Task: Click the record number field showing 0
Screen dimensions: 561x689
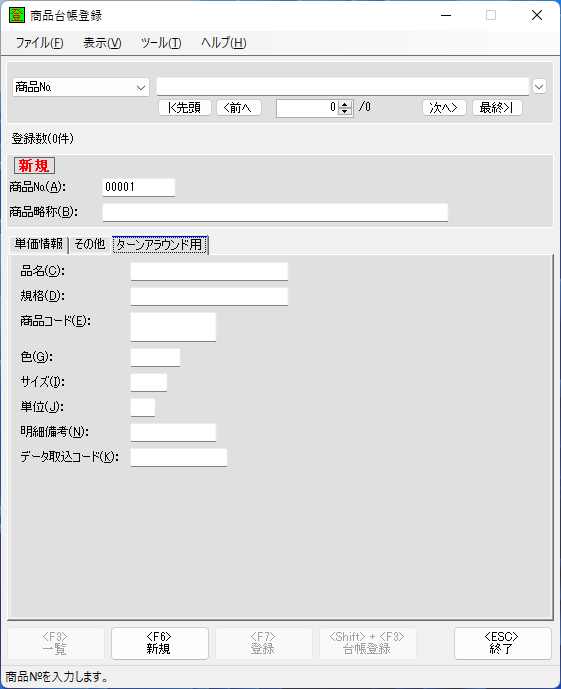Action: pos(308,108)
